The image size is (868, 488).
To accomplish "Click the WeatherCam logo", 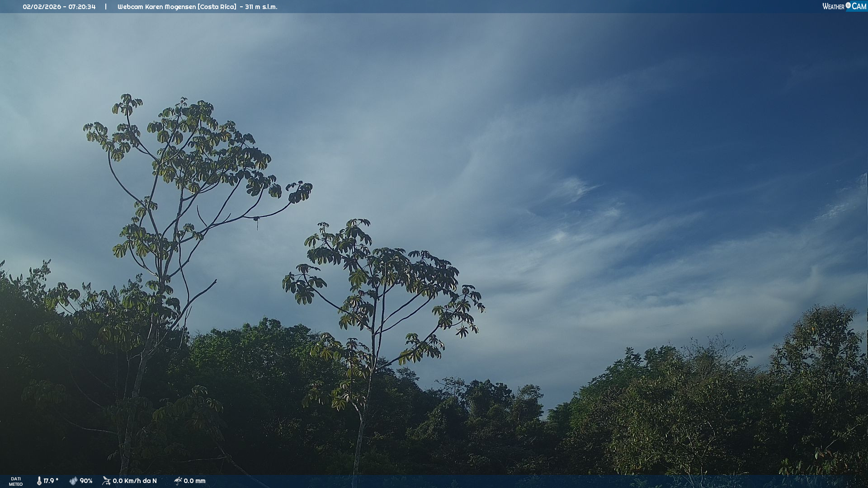I will click(x=844, y=6).
